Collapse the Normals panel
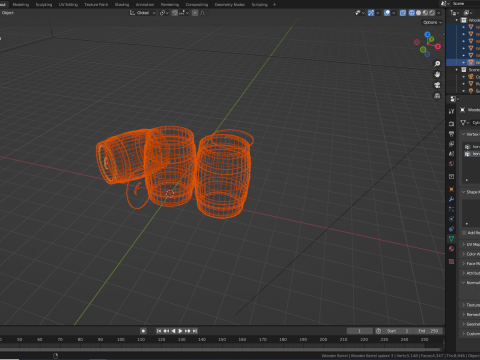This screenshot has height=360, width=480. tap(463, 282)
